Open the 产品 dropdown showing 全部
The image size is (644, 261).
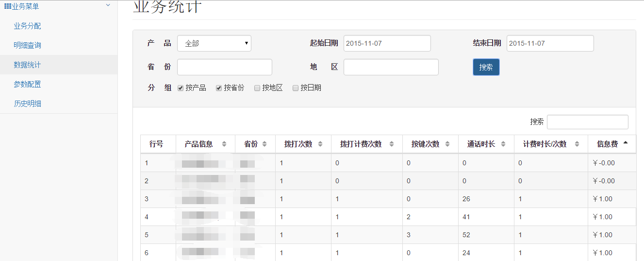pos(214,43)
